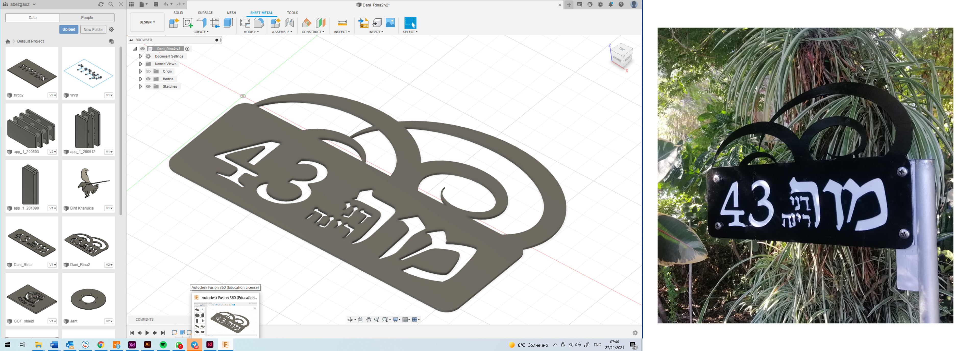This screenshot has height=351, width=980.
Task: Jump to the timeline beginning
Action: (132, 333)
